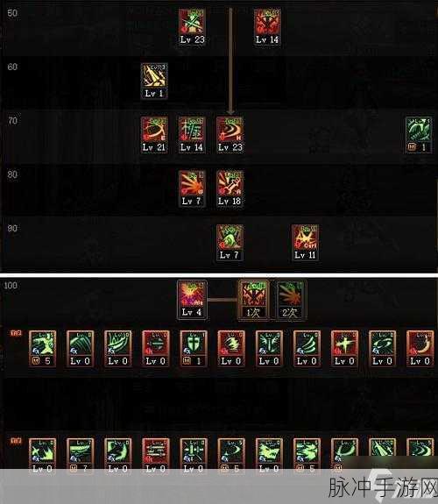Select the Lv 18 sword skill icon

[x=230, y=188]
